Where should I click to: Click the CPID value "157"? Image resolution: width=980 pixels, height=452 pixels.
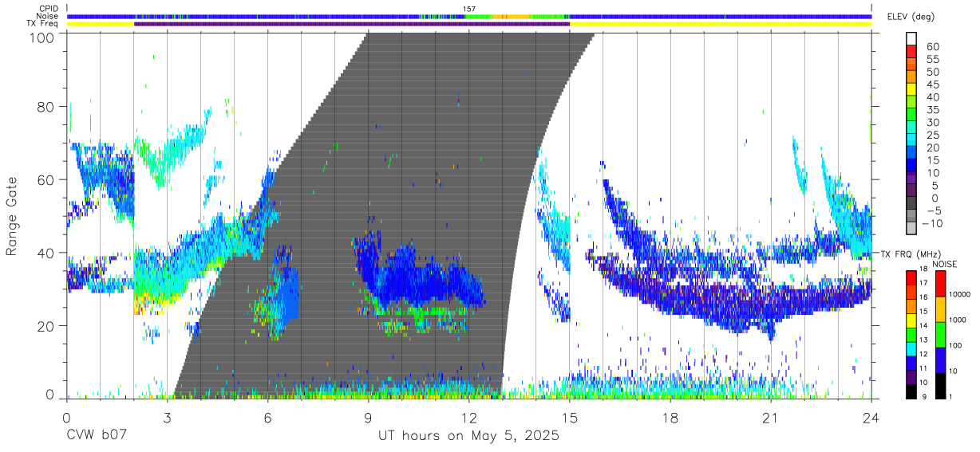pyautogui.click(x=469, y=9)
